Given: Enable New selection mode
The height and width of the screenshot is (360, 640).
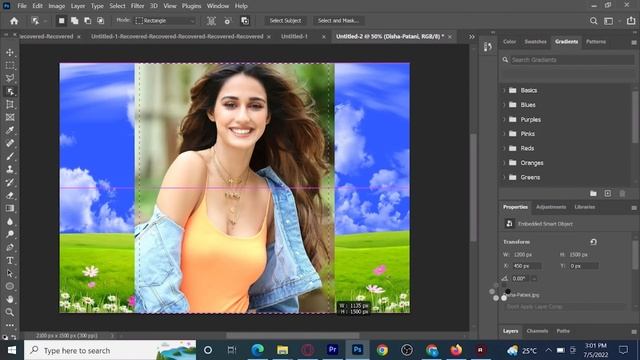Looking at the screenshot, I should click(x=61, y=20).
